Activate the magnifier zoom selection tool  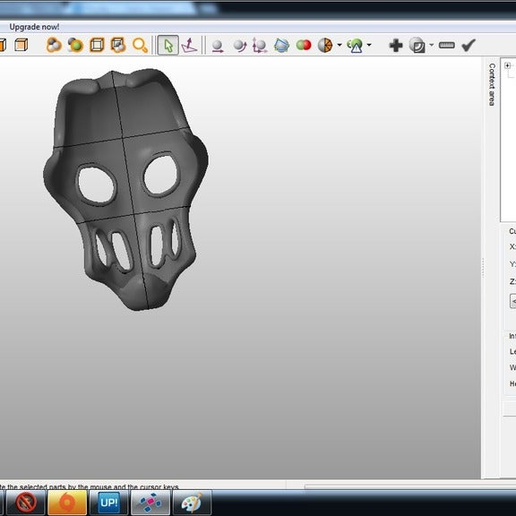(140, 45)
